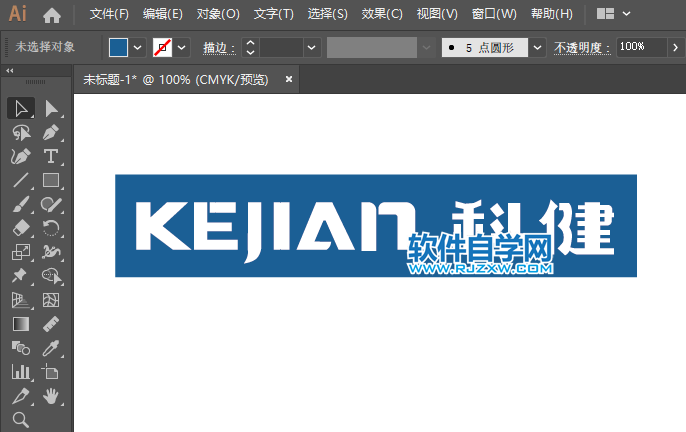Open the stroke color dropdown arrow
Viewport: 686px width, 432px height.
tap(182, 47)
